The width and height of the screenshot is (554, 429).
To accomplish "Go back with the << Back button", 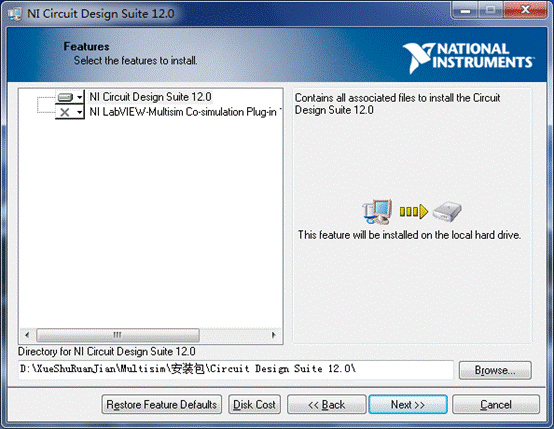I will tap(326, 404).
